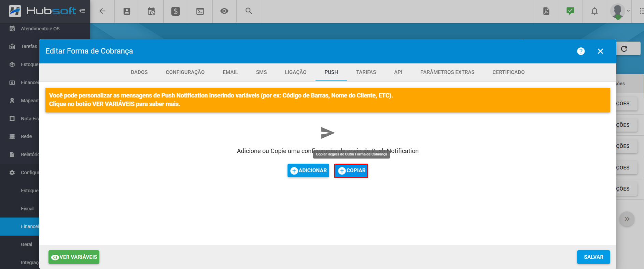The image size is (644, 269).
Task: Switch to the EMAIL tab
Action: (x=230, y=72)
